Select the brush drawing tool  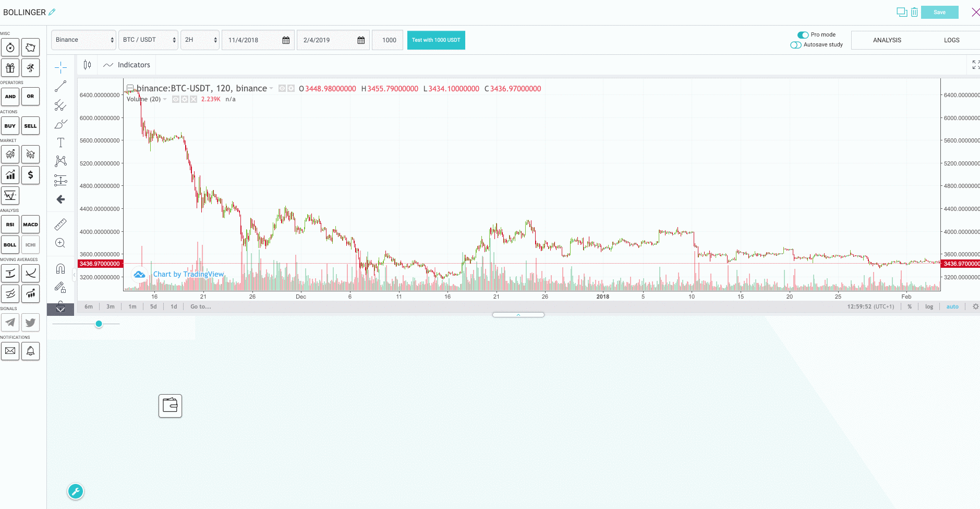tap(61, 124)
